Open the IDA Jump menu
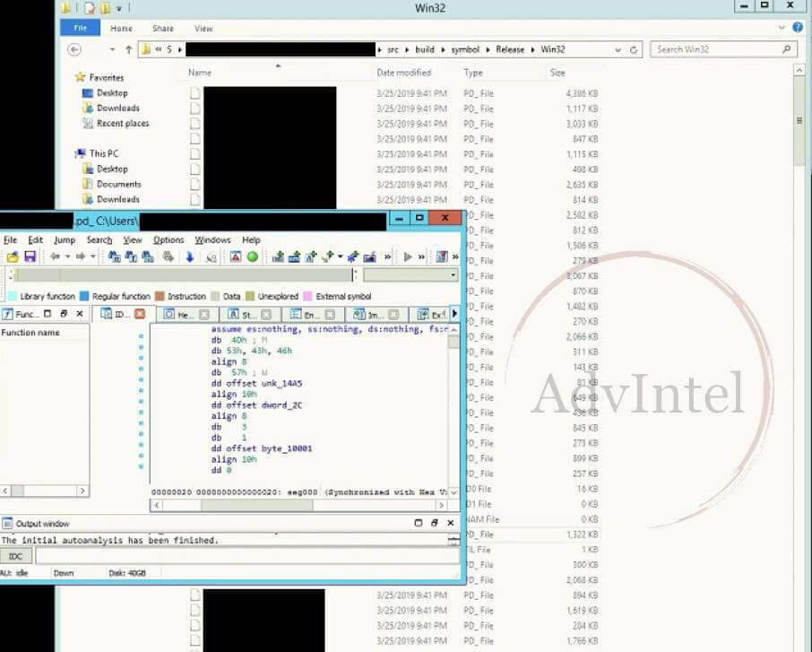The height and width of the screenshot is (652, 812). point(65,240)
